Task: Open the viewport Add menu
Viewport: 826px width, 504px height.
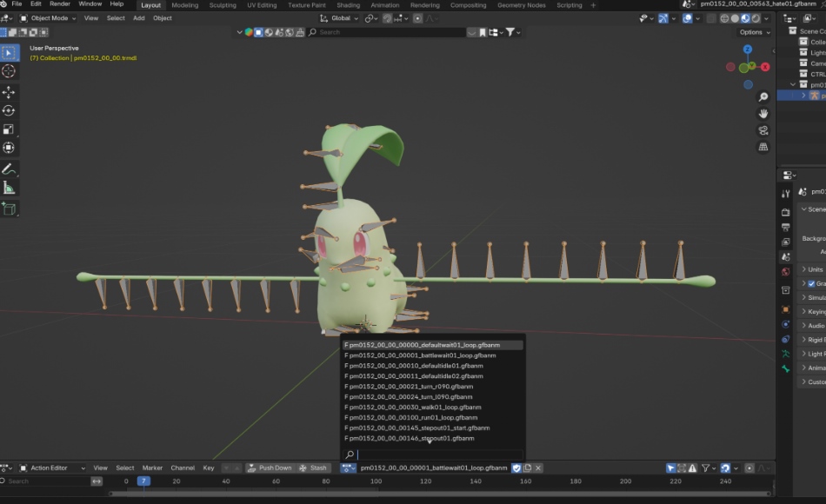Action: [x=138, y=18]
